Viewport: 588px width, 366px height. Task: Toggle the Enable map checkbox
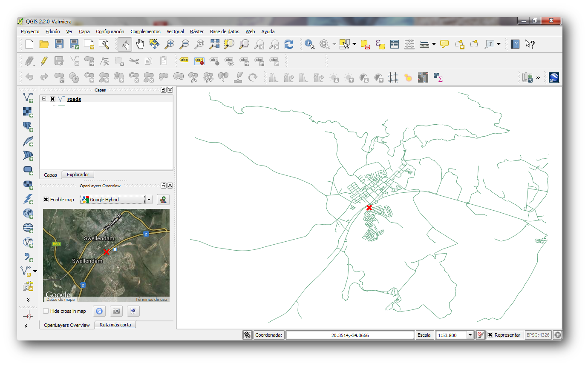pos(46,200)
